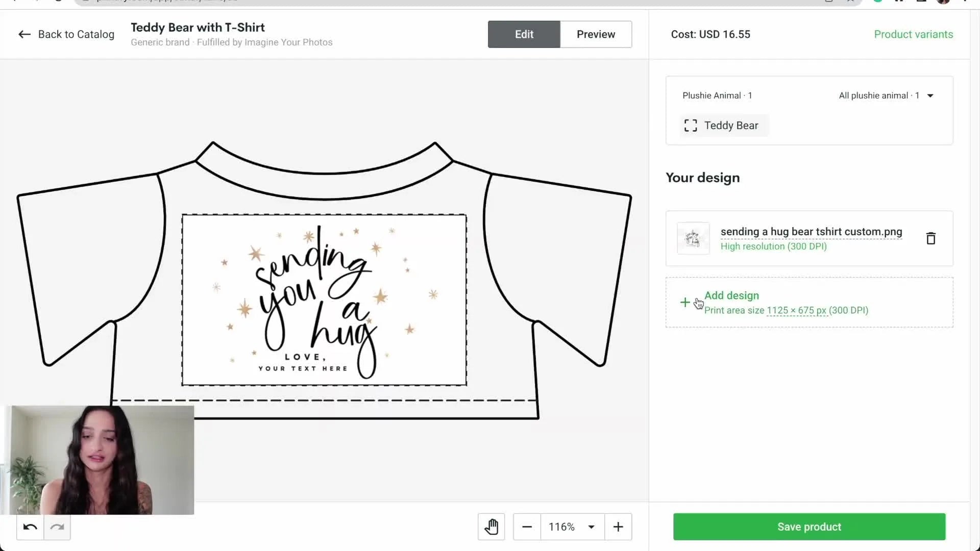Open the zoom percentage dropdown

tap(591, 527)
